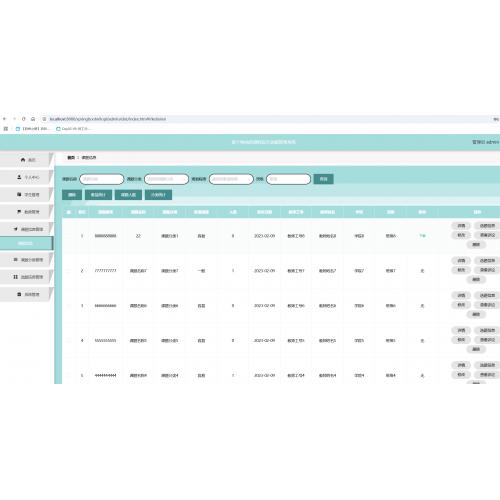500x500 pixels.
Task: Click the flag icon in the sidebar menu
Action: tap(19, 212)
